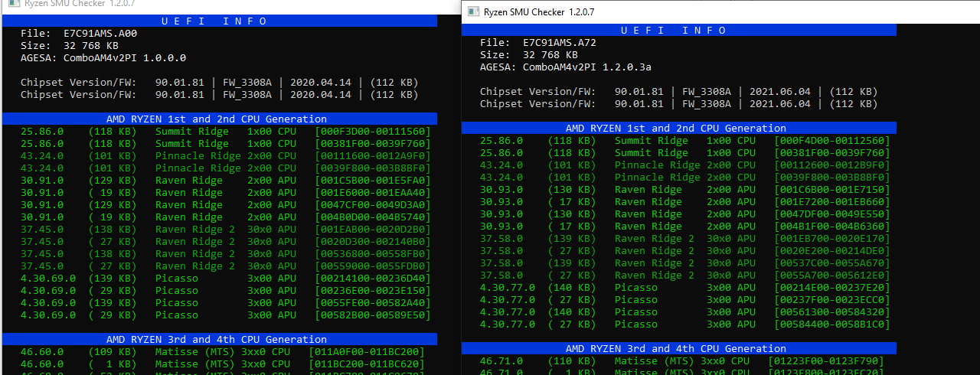Click address range [0020E200-00214DE0]
The width and height of the screenshot is (980, 375).
(x=832, y=251)
